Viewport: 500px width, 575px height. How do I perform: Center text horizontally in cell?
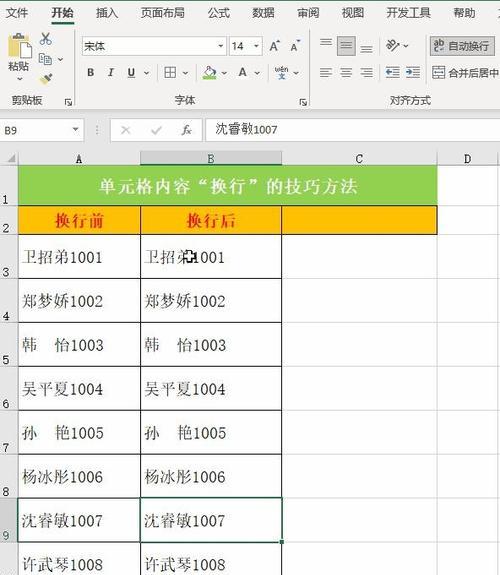point(346,73)
